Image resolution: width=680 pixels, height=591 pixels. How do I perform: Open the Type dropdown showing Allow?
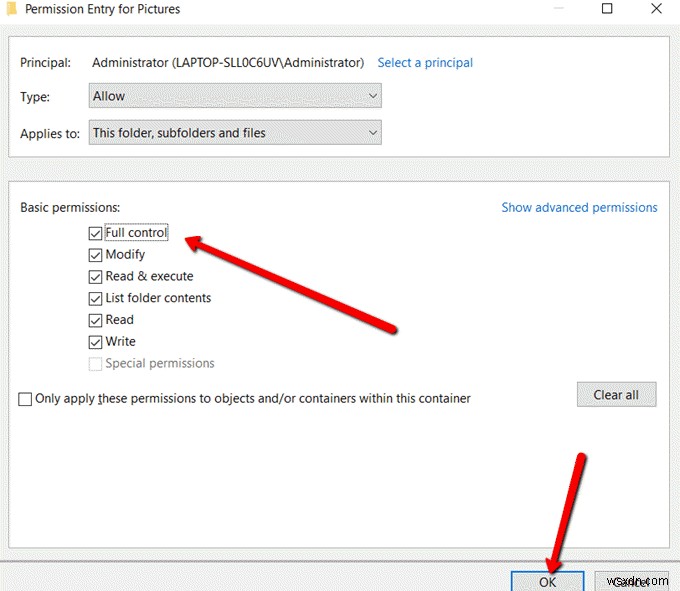click(235, 96)
